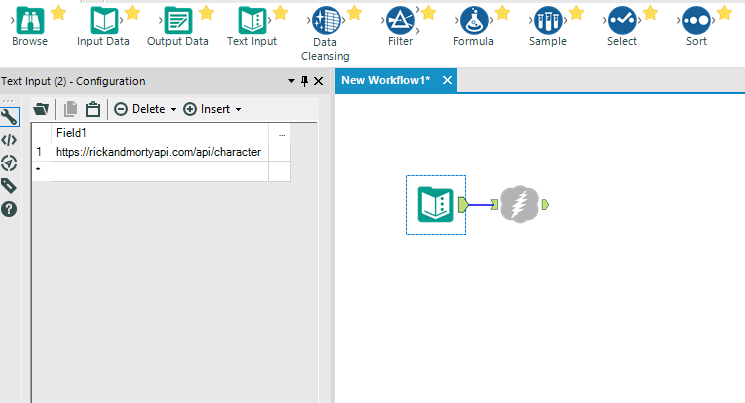Close the Configuration panel
This screenshot has height=403, width=745.
318,81
